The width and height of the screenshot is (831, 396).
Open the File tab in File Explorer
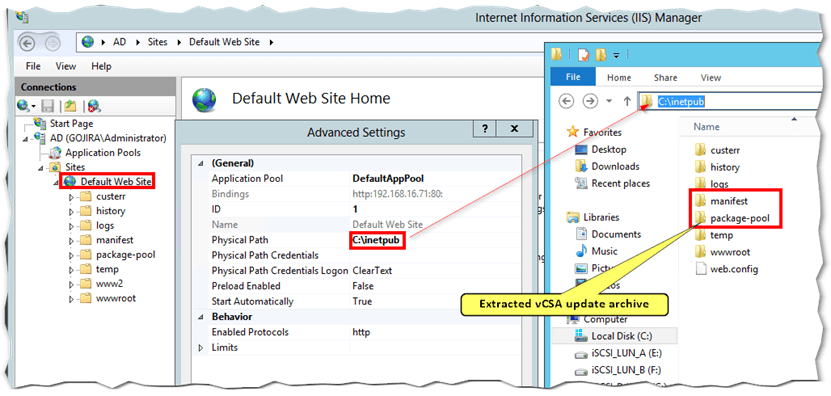[x=573, y=77]
